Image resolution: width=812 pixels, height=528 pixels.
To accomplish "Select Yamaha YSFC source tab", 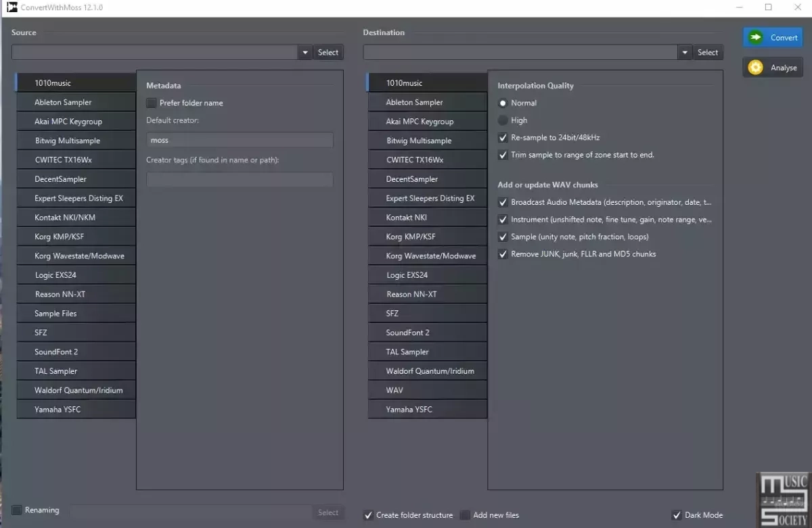I will pos(76,409).
